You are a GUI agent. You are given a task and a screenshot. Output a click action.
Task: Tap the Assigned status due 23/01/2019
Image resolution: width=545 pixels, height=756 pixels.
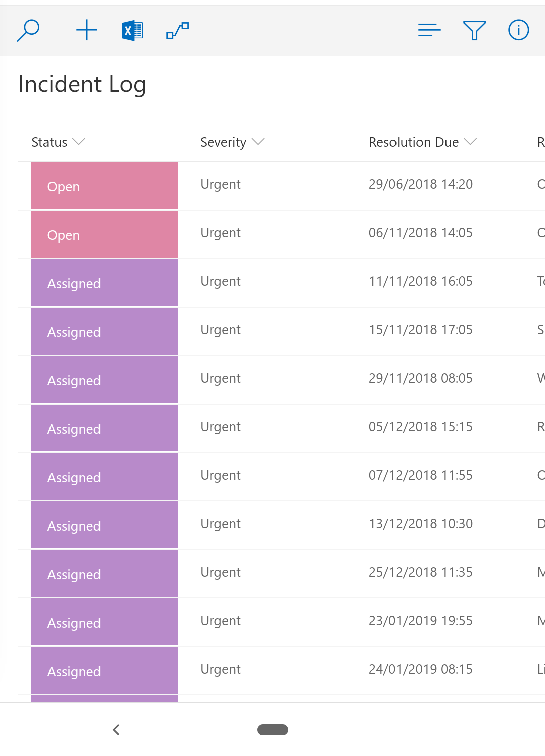[104, 622]
